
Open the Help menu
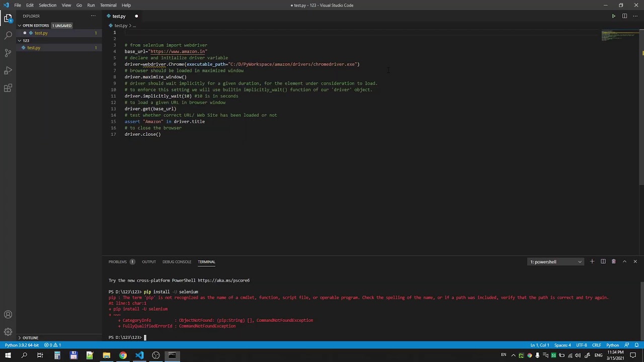126,5
